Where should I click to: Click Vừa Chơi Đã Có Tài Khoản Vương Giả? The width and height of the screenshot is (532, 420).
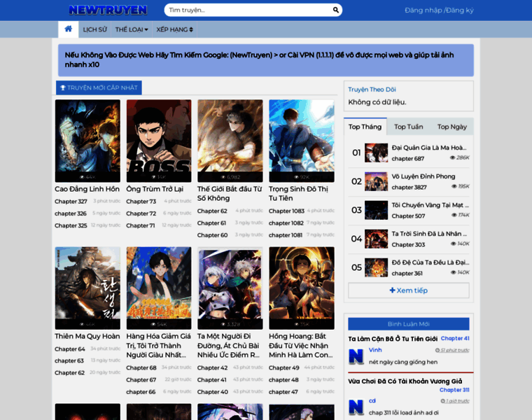[405, 381]
